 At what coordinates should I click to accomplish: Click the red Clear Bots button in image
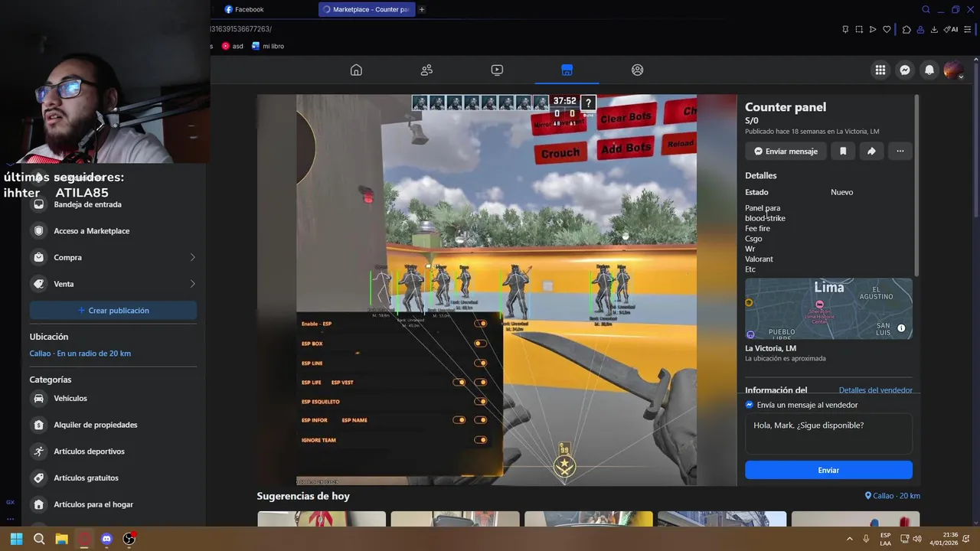coord(626,117)
